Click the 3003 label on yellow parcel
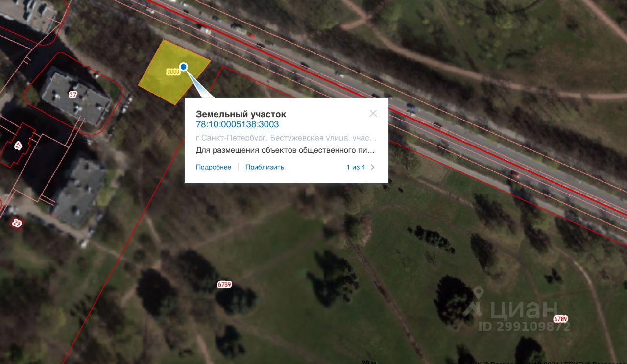Image resolution: width=627 pixels, height=364 pixels. tap(173, 72)
